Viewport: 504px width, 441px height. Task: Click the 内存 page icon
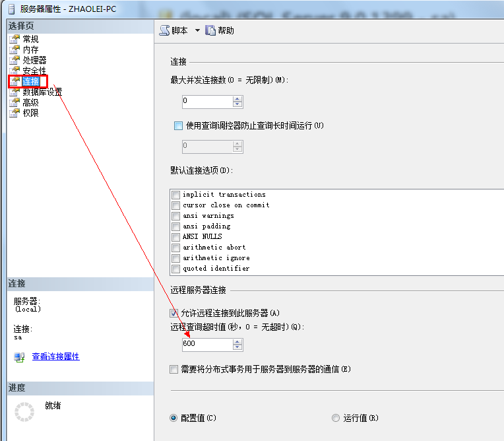tap(15, 50)
